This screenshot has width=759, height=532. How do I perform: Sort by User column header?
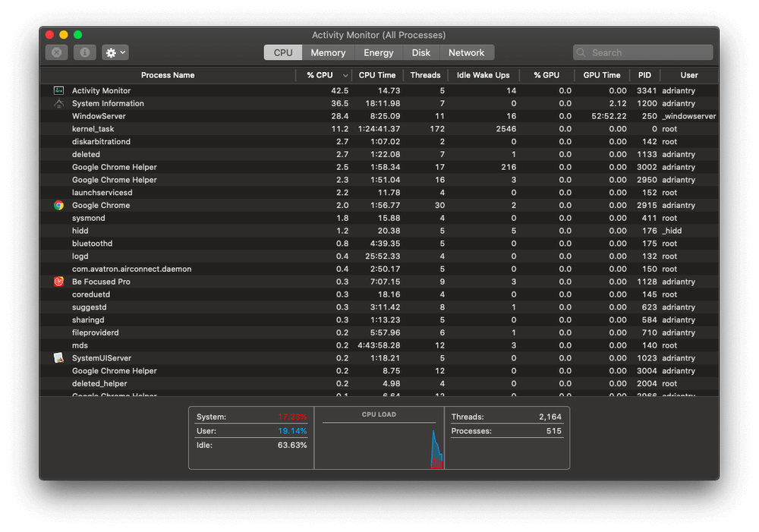[x=689, y=75]
